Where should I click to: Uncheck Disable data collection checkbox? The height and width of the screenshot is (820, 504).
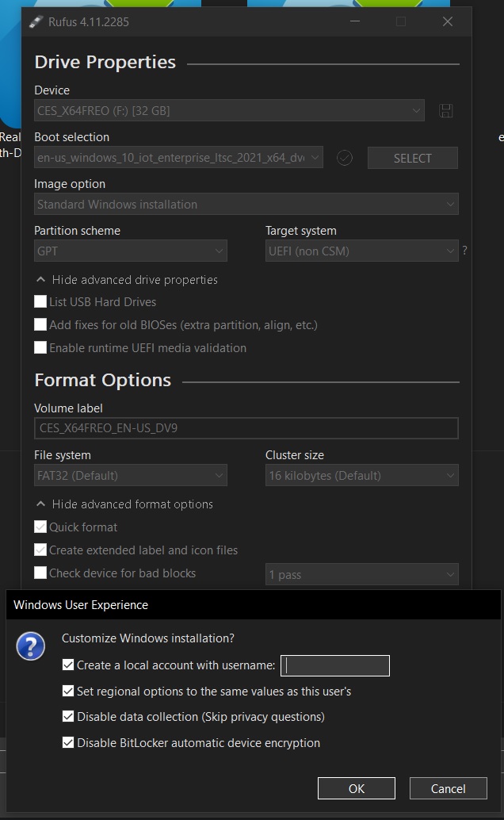68,716
